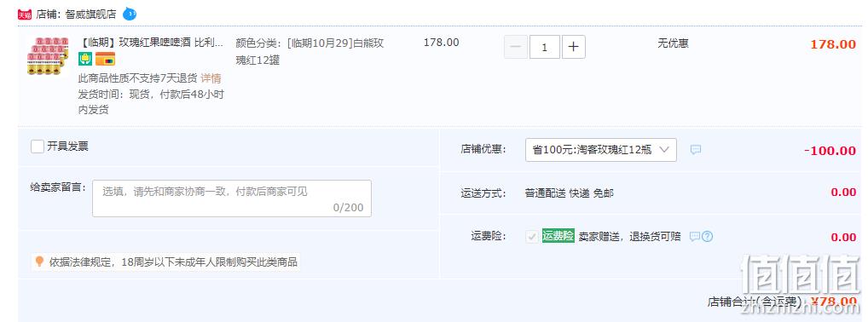Select the red -100.00 discount amount
This screenshot has height=322, width=868.
click(x=830, y=151)
